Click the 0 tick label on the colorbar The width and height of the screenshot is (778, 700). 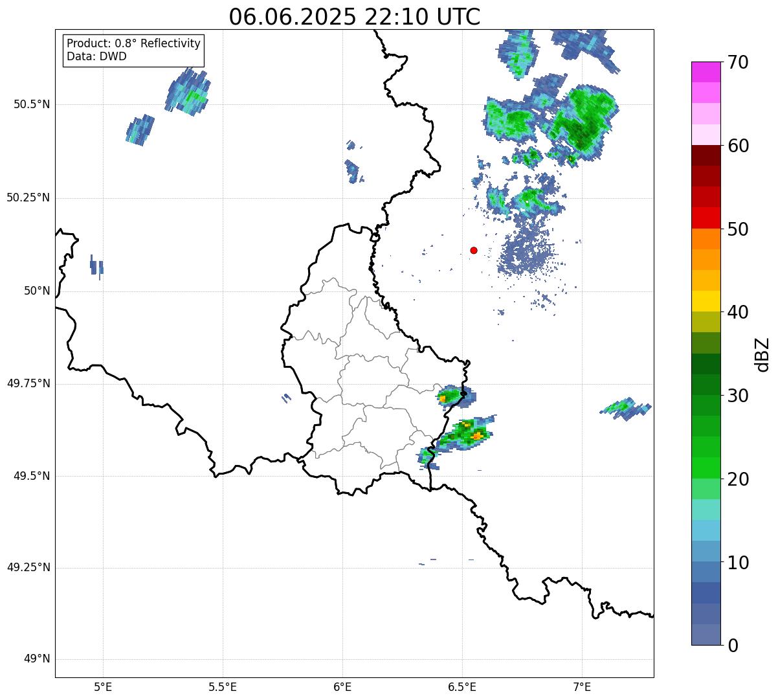tap(733, 646)
